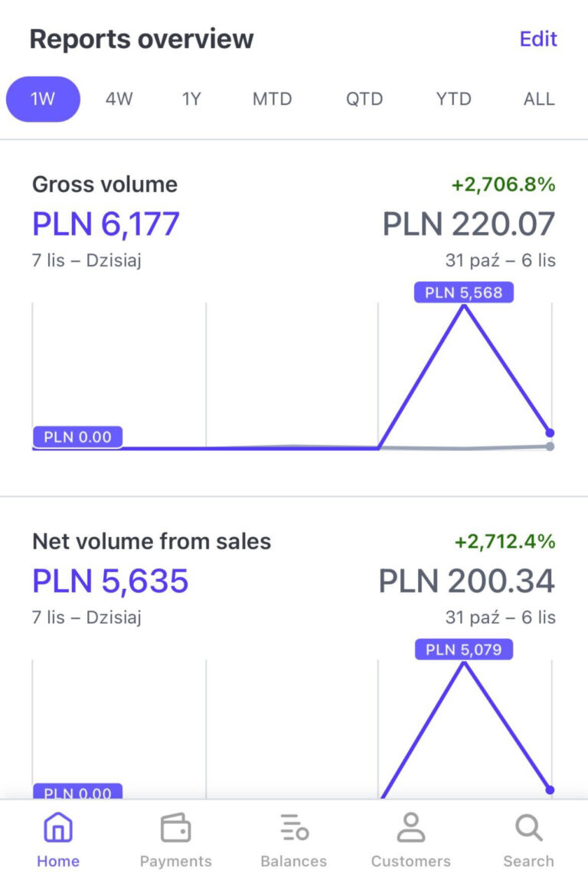Tap the Net volume PLN 5,635 amount
Image resolution: width=588 pixels, height=893 pixels.
coord(110,581)
